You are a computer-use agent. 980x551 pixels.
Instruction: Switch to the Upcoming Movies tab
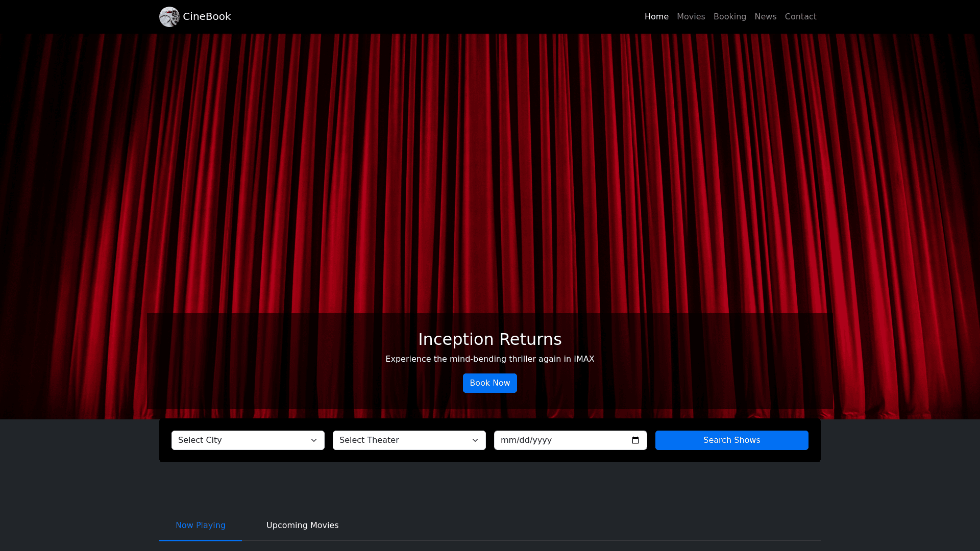(302, 525)
